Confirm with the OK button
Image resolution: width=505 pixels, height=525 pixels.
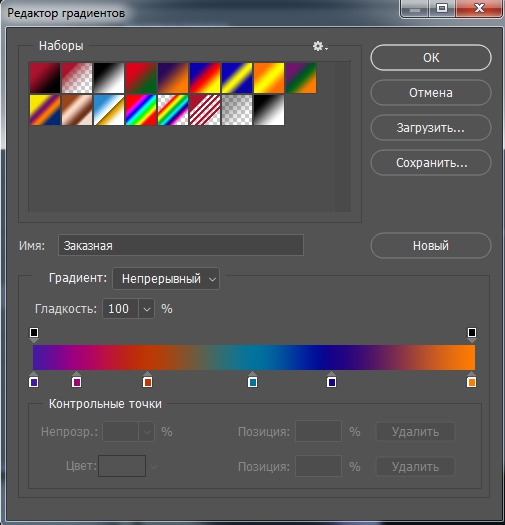click(431, 58)
